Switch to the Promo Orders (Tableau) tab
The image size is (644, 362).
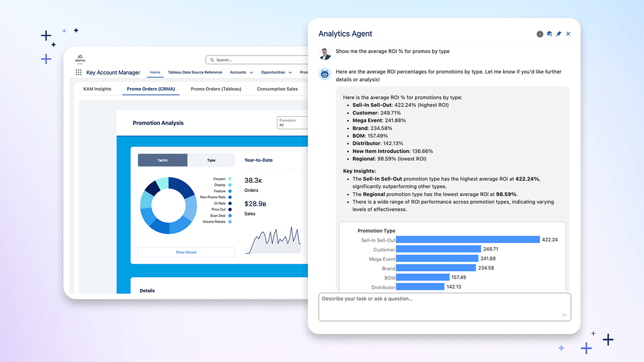pos(216,89)
